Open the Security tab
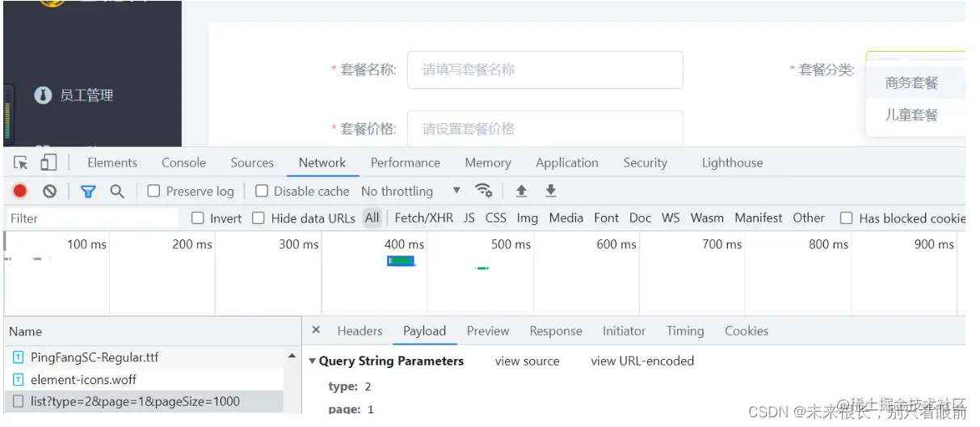The width and height of the screenshot is (980, 427). pos(646,163)
